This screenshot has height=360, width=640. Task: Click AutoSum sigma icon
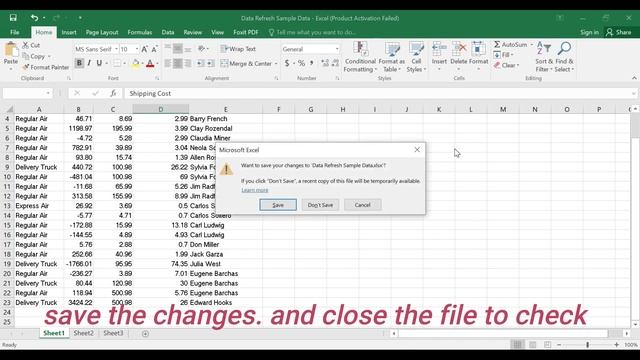click(x=497, y=44)
